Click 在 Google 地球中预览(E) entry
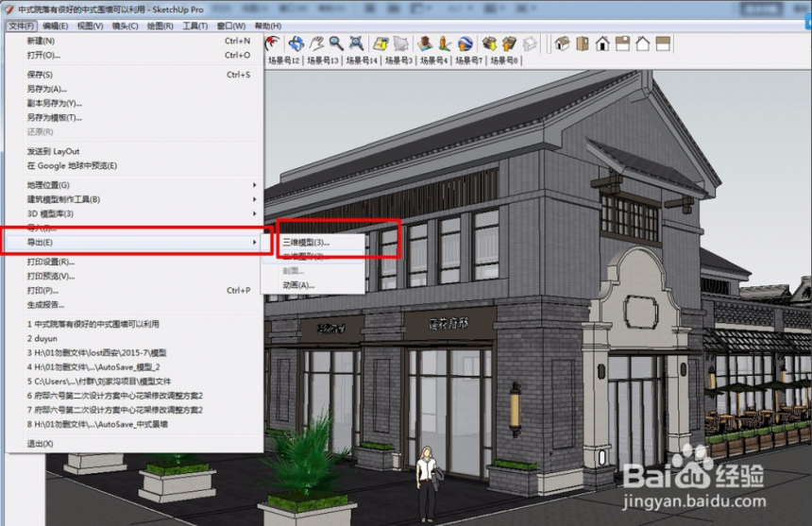The width and height of the screenshot is (812, 526). pyautogui.click(x=134, y=165)
